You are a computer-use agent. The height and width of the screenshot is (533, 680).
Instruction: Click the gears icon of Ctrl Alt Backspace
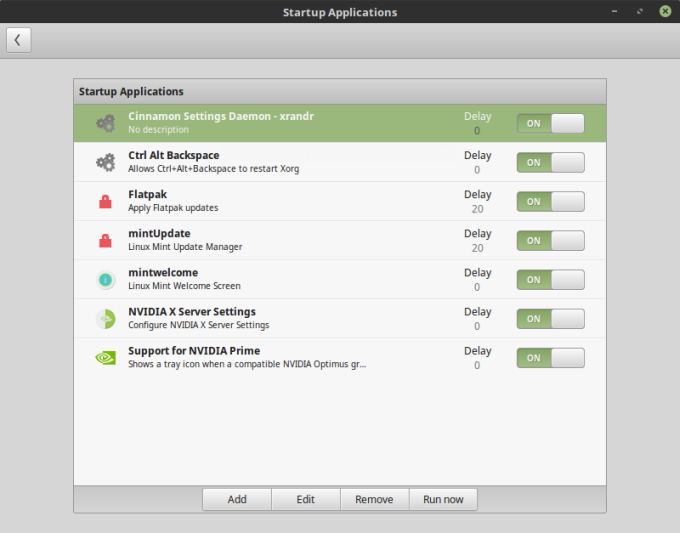[106, 163]
